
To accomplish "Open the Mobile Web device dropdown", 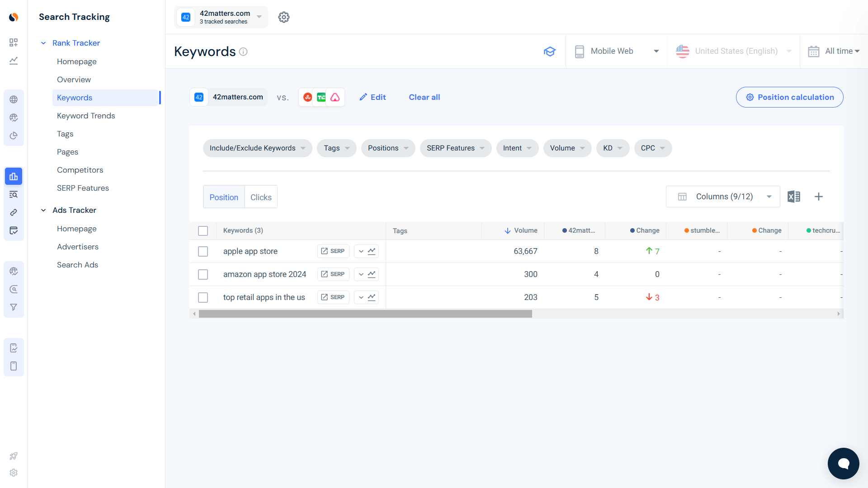I will tap(616, 51).
